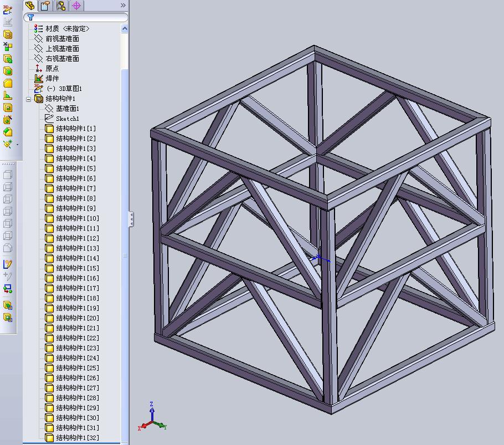Click the XYZ orientation triad

click(x=152, y=417)
